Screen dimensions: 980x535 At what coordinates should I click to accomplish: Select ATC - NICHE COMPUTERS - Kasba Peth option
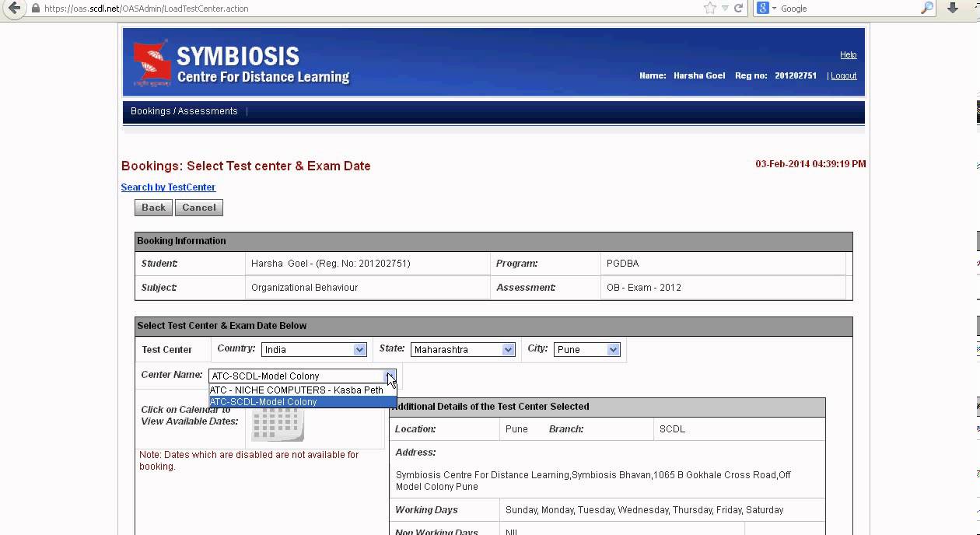(x=303, y=390)
